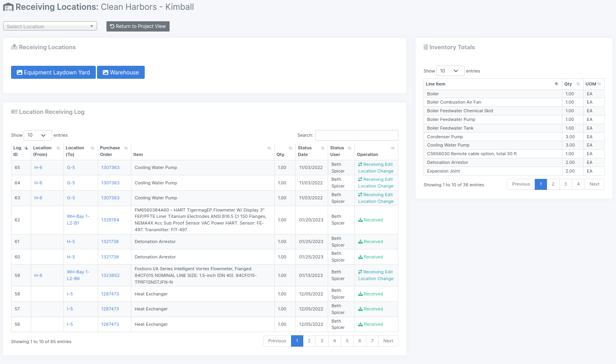
Task: Click in the receiving log Search field
Action: 357,135
